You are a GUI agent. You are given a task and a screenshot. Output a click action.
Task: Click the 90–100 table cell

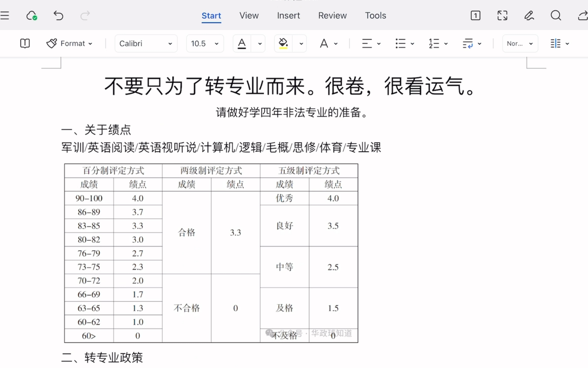pyautogui.click(x=89, y=198)
